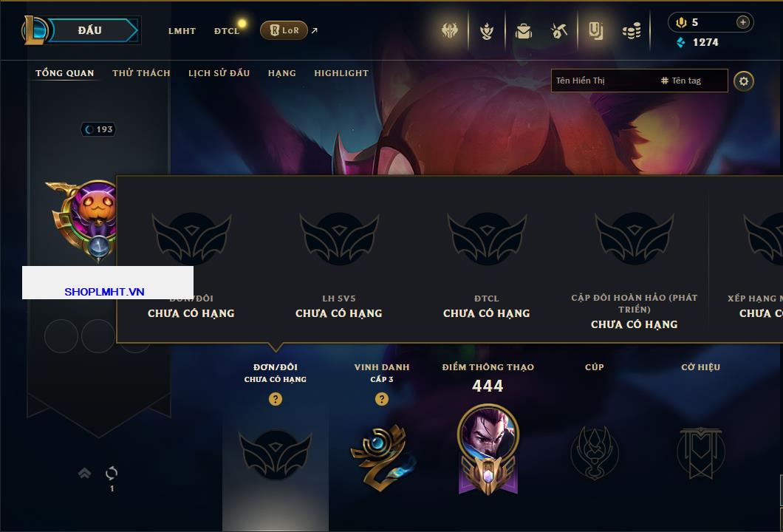Switch to the LỊCH SỬ ĐẤU tab
The height and width of the screenshot is (532, 783).
point(219,73)
